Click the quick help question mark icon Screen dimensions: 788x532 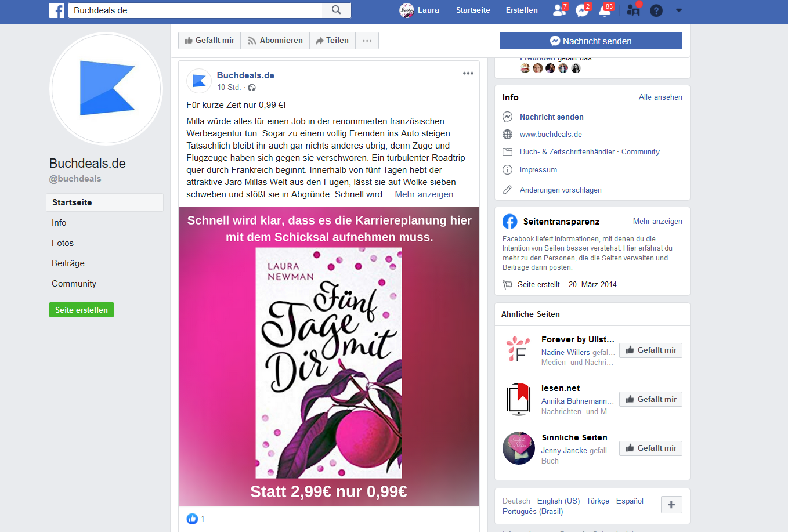click(656, 10)
